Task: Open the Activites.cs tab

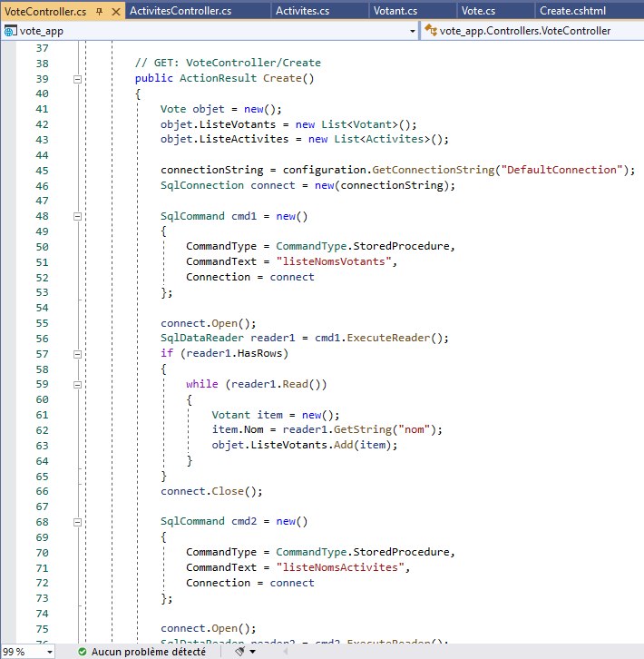Action: pyautogui.click(x=302, y=11)
